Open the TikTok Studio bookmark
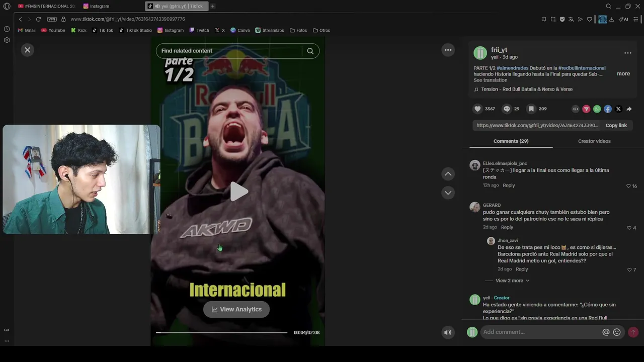Viewport: 644px width, 362px height. click(x=135, y=30)
